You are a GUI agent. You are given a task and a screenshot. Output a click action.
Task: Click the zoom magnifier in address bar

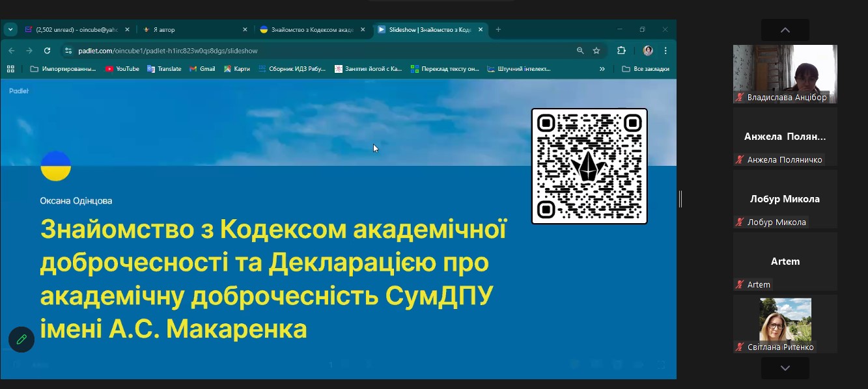click(580, 51)
